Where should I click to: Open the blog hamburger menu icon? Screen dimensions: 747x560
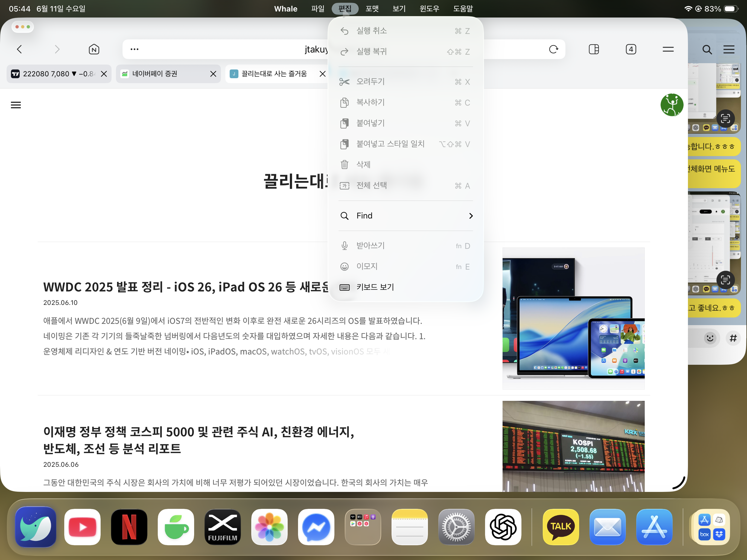point(16,105)
